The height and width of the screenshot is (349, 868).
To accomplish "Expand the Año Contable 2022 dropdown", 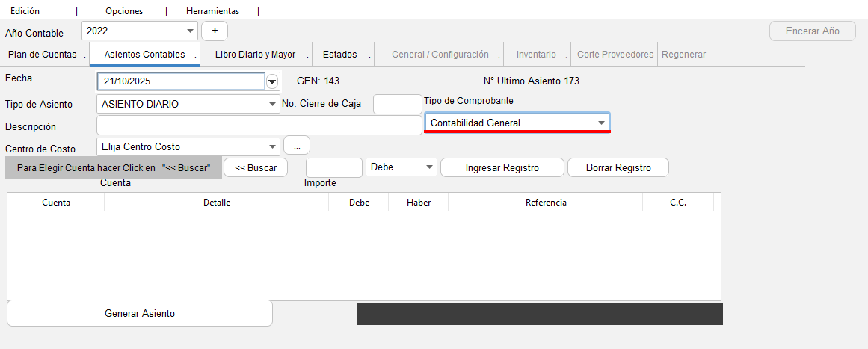I will [x=189, y=31].
